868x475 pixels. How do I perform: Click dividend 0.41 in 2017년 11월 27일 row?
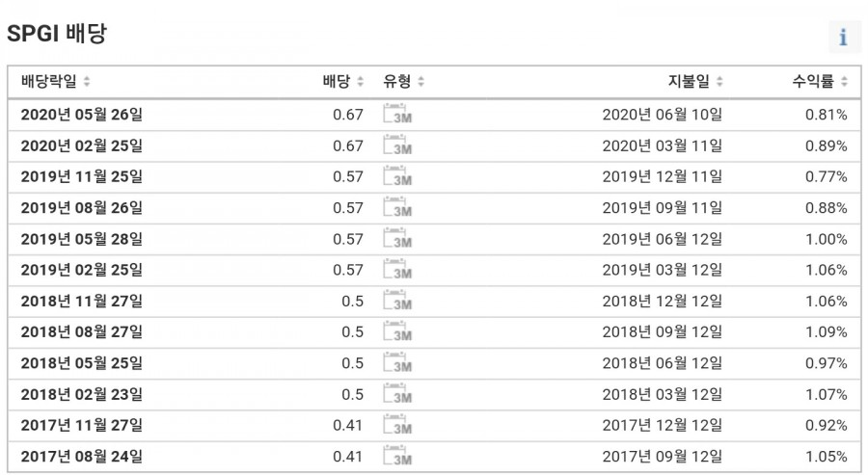pyautogui.click(x=348, y=425)
